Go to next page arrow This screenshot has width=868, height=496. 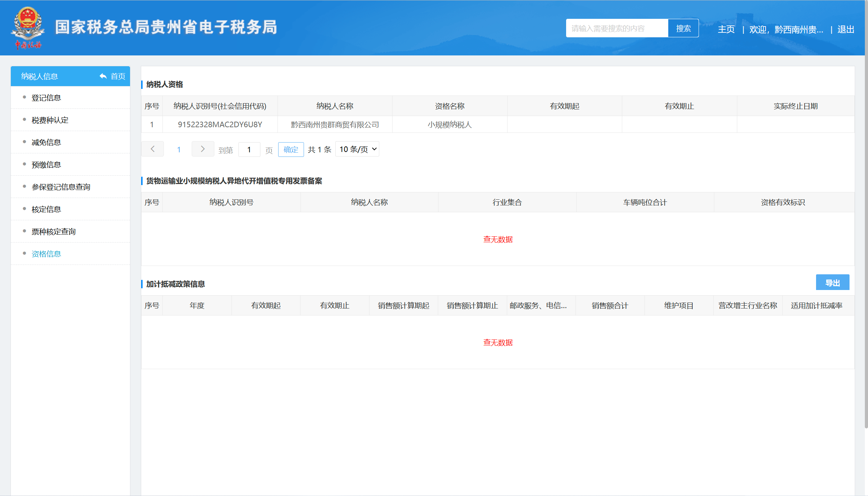click(203, 149)
